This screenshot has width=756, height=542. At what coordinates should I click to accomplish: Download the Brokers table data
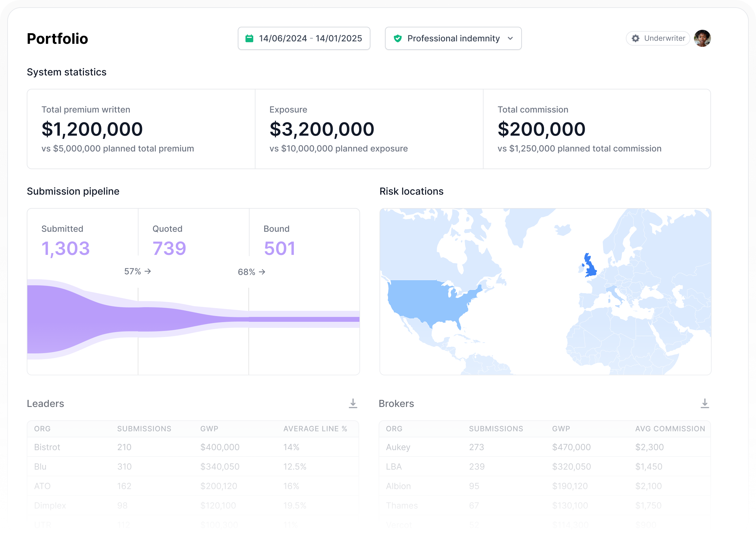[x=705, y=403]
